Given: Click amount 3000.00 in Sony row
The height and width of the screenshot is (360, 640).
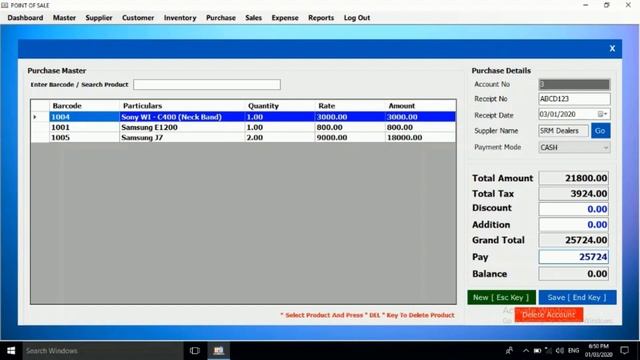Looking at the screenshot, I should (421, 117).
